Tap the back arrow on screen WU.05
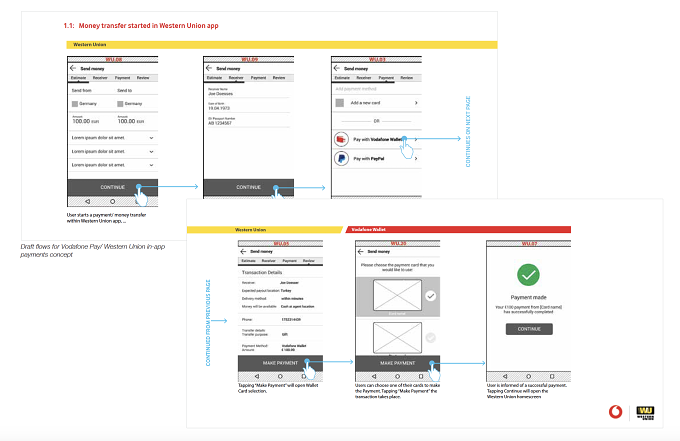 point(243,252)
